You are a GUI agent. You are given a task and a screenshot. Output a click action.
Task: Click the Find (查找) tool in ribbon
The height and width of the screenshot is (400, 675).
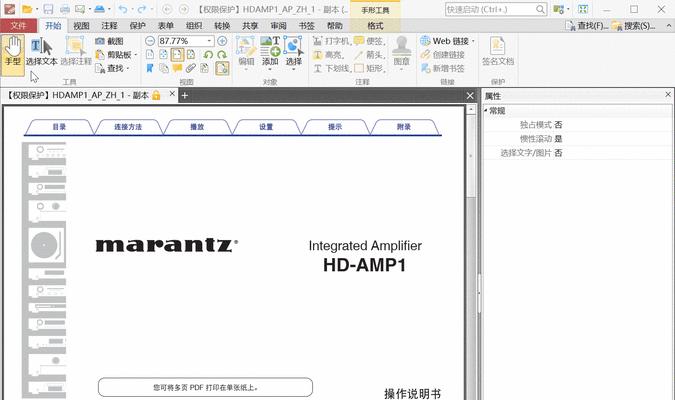click(111, 68)
